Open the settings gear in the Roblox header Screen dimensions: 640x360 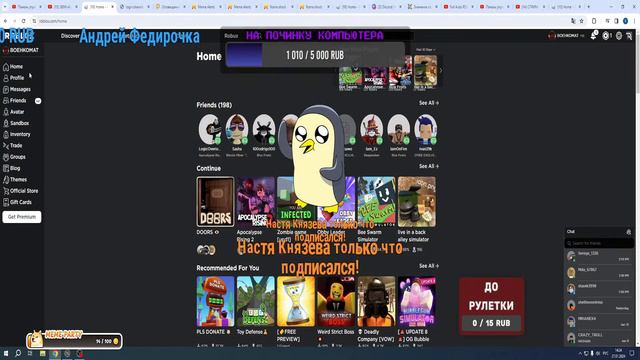(619, 36)
